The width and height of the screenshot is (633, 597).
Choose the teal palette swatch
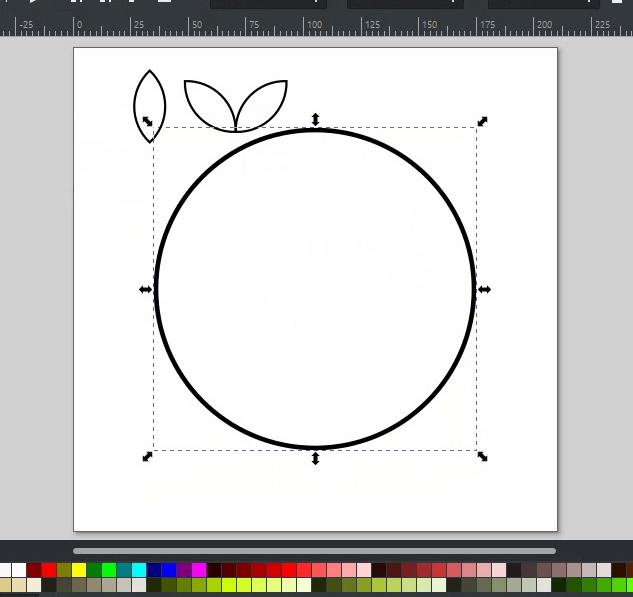coord(124,570)
